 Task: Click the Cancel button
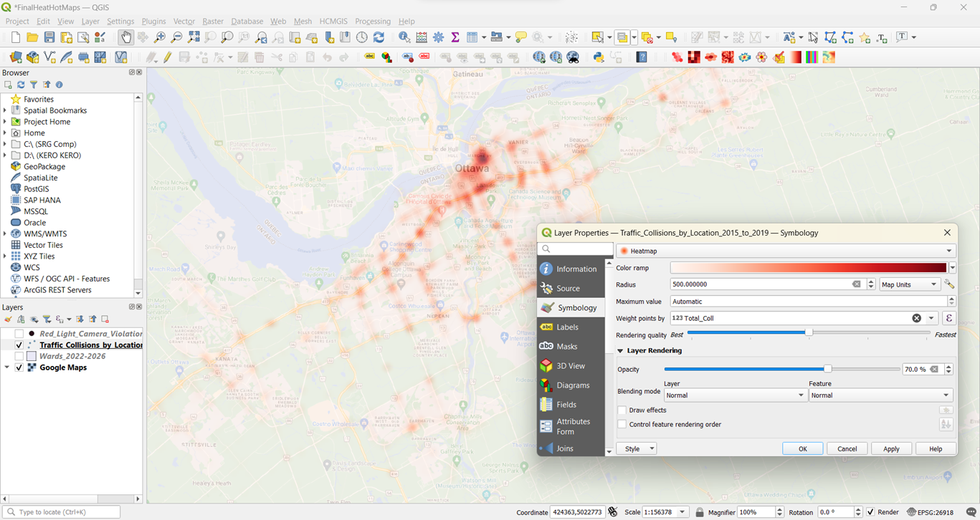coord(847,449)
